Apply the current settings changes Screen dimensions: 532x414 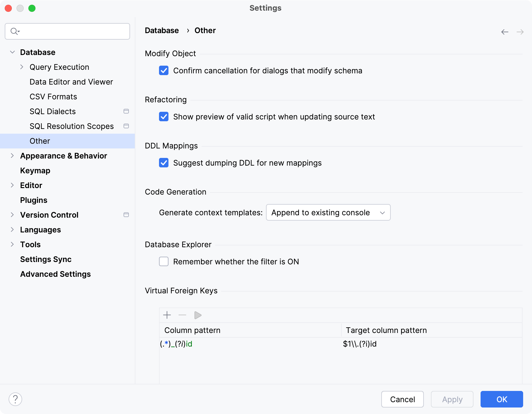tap(452, 399)
